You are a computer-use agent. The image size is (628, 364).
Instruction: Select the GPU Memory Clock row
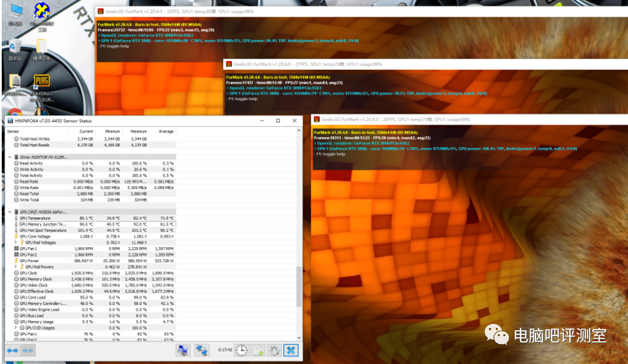91,279
